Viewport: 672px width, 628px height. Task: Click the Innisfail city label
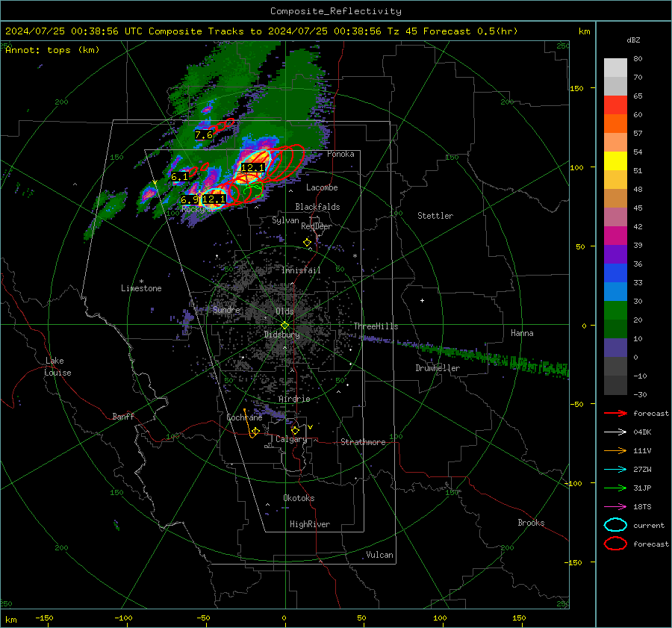point(301,270)
